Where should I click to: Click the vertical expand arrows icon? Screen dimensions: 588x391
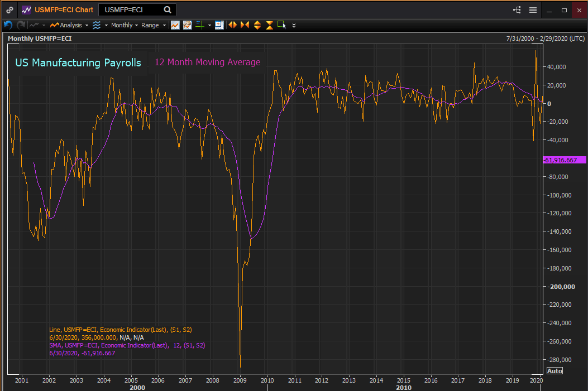(257, 25)
